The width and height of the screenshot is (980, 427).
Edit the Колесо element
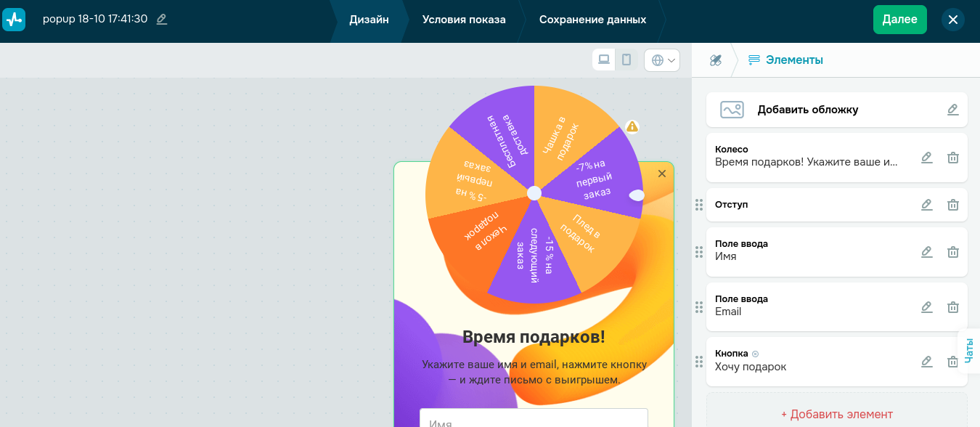[x=926, y=158]
